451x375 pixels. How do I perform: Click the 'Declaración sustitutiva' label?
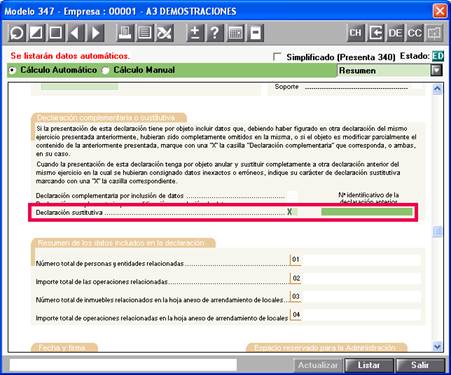pyautogui.click(x=69, y=213)
